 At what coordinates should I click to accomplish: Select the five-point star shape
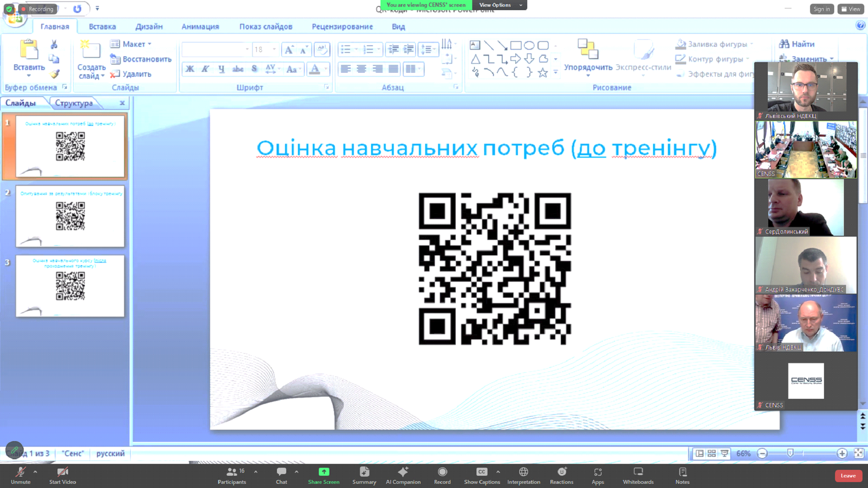tap(543, 73)
